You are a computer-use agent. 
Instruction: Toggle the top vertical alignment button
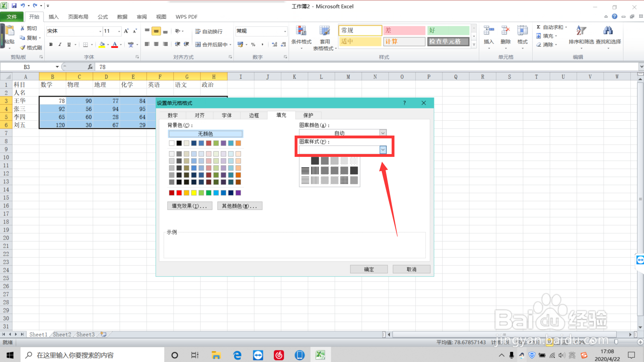click(147, 31)
